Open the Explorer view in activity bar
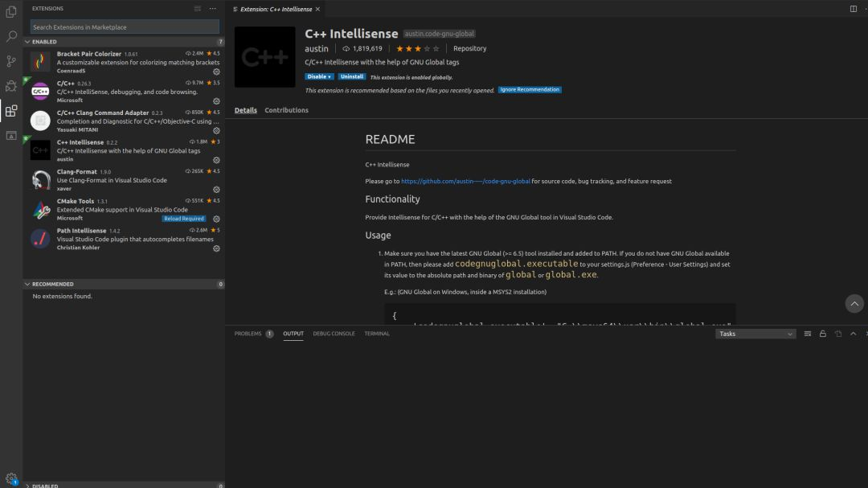Viewport: 868px width, 488px height. click(11, 11)
